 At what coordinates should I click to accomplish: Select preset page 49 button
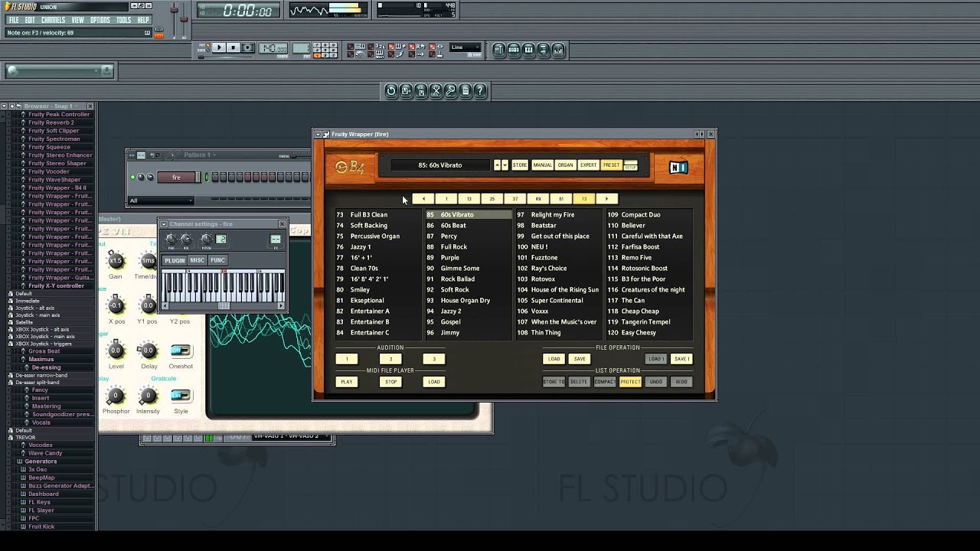(537, 199)
